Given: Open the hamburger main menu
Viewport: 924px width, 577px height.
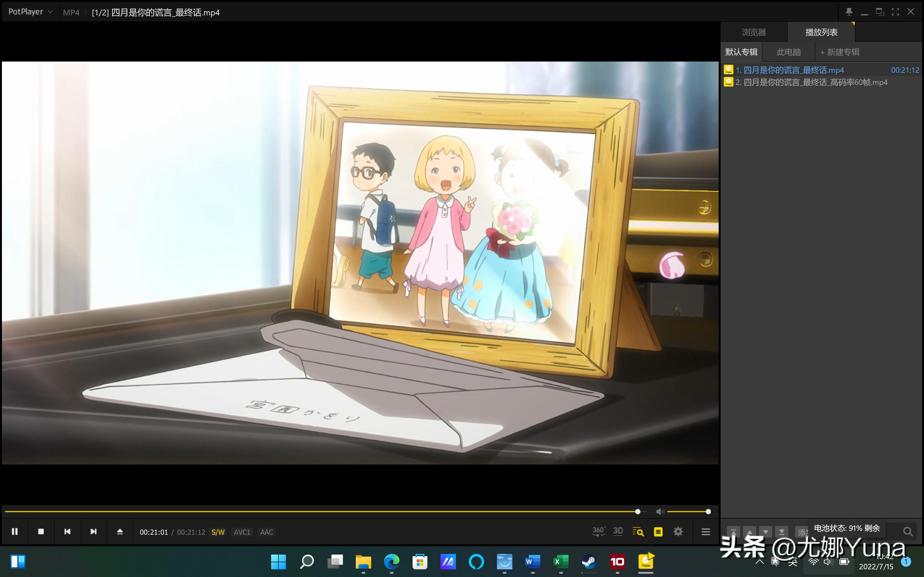Looking at the screenshot, I should (x=706, y=531).
